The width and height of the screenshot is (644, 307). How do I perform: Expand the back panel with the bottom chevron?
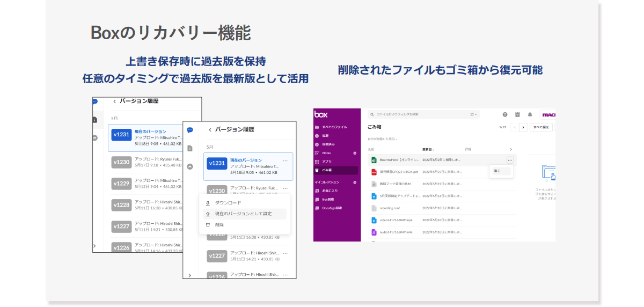tap(95, 246)
